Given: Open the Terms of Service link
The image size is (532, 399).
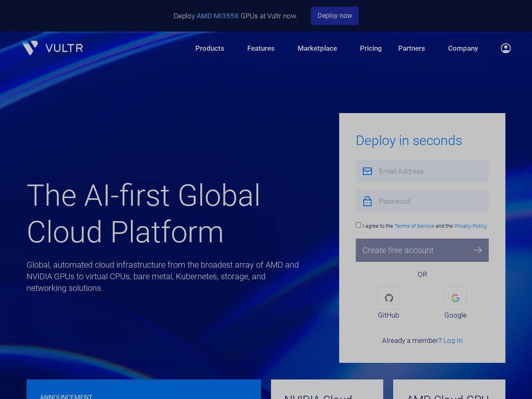Looking at the screenshot, I should coord(414,226).
